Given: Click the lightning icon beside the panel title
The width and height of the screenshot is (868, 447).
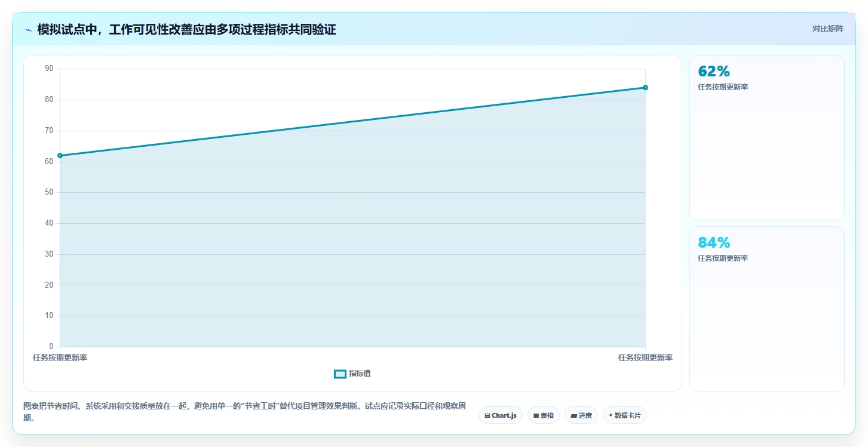Looking at the screenshot, I should (29, 30).
